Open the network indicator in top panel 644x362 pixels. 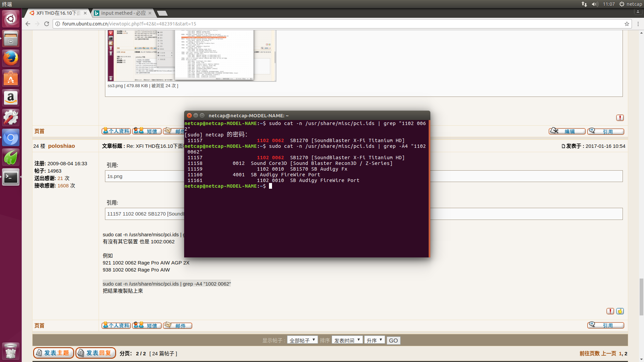pyautogui.click(x=584, y=4)
